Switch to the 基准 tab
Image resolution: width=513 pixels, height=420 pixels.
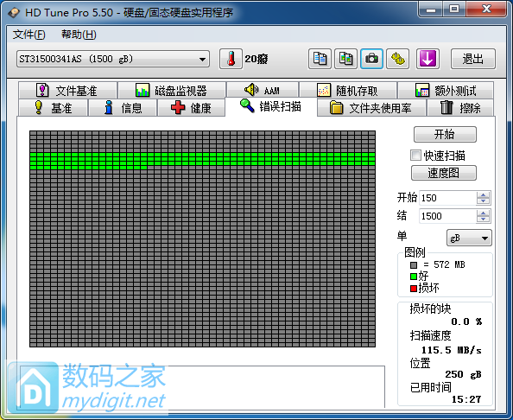pos(54,108)
